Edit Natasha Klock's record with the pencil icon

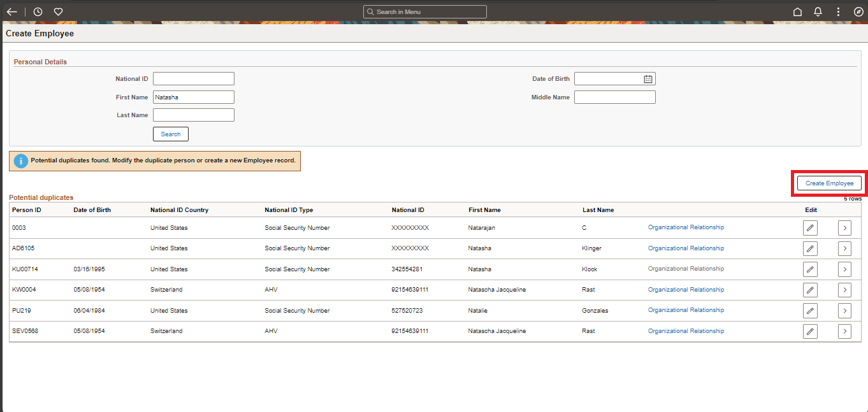pyautogui.click(x=810, y=269)
